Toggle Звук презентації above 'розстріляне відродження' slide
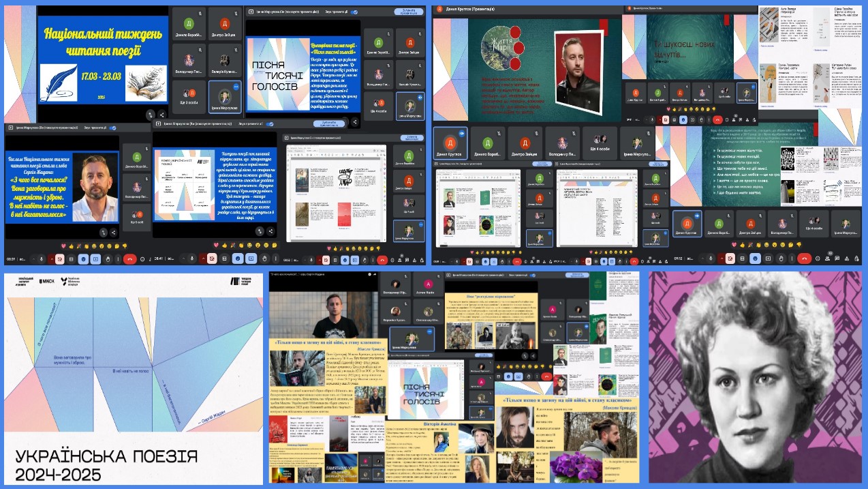The height and width of the screenshot is (489, 868). pyautogui.click(x=532, y=275)
